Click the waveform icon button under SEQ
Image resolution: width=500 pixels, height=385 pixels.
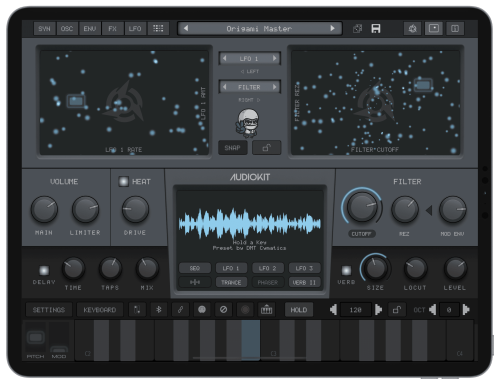coord(195,282)
